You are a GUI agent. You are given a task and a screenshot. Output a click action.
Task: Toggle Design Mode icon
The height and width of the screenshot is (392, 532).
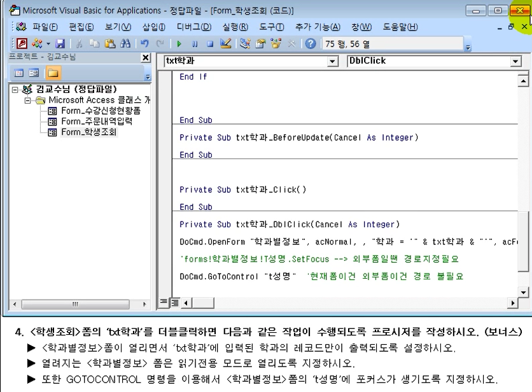click(x=226, y=43)
